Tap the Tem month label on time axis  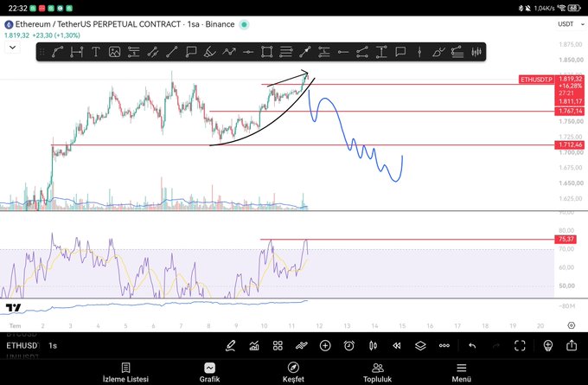[x=15, y=325]
